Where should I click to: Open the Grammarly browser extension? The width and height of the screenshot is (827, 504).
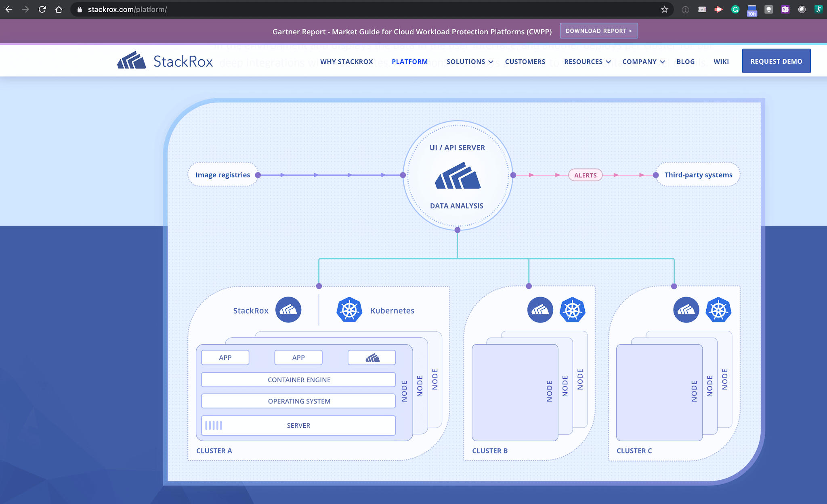tap(735, 9)
